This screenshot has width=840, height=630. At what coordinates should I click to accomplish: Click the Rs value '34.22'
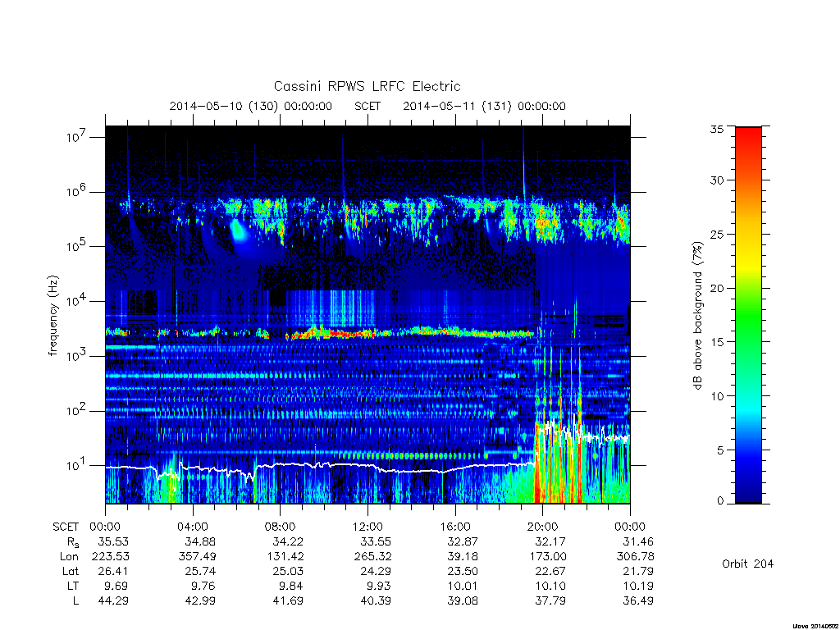(x=288, y=542)
